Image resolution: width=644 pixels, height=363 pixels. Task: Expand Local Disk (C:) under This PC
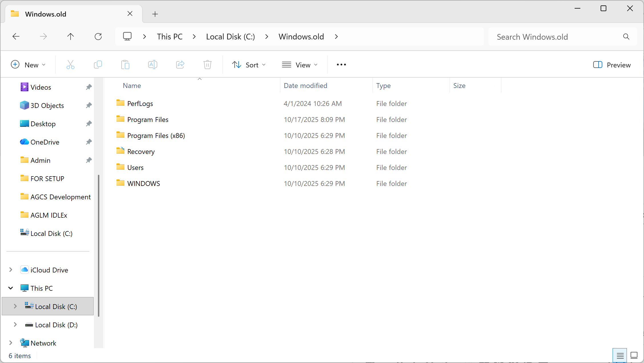coord(15,306)
